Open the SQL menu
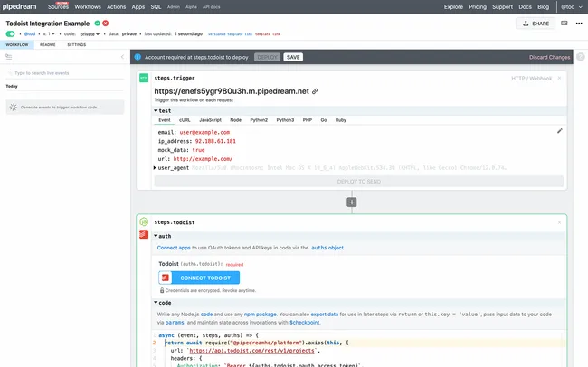The width and height of the screenshot is (588, 367). click(x=156, y=6)
